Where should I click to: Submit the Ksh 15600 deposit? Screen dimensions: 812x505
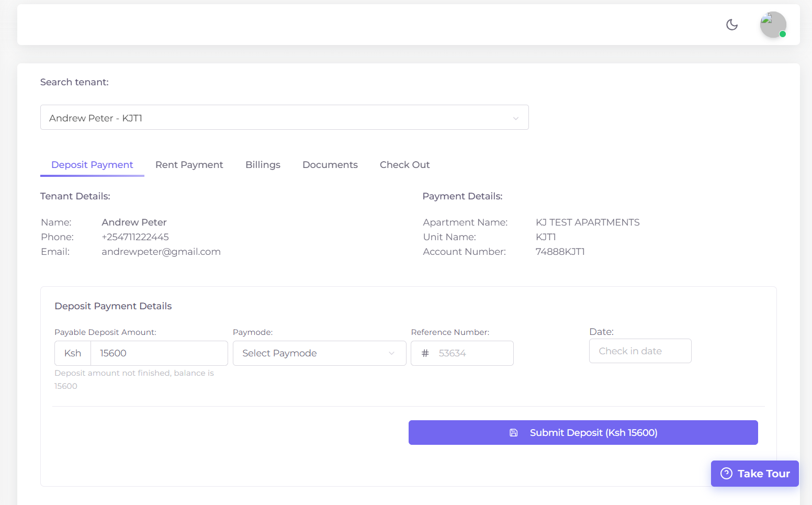coord(583,433)
